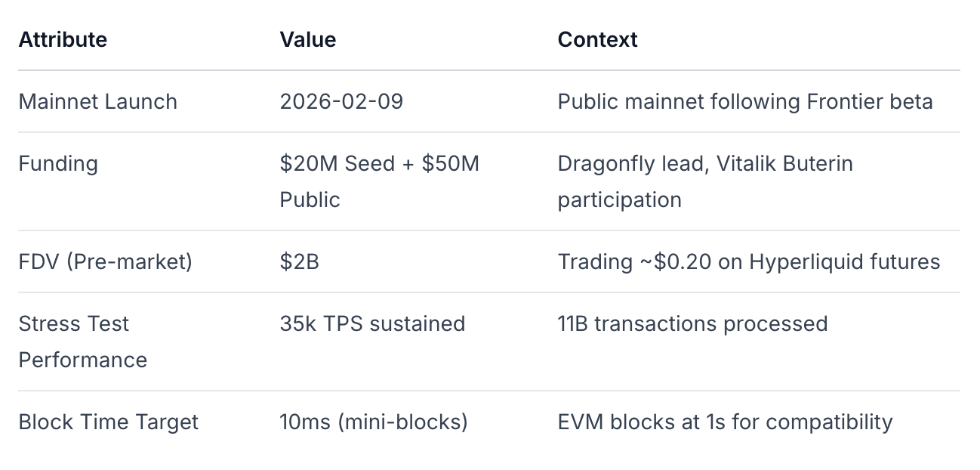This screenshot has width=980, height=470.
Task: Select the Block Time Target label
Action: tap(109, 422)
